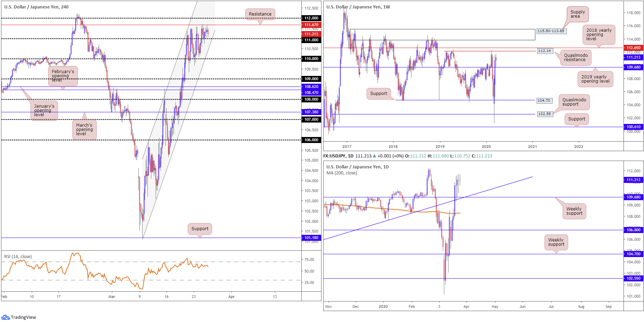Click the 106.000 black price label

pos(311,140)
